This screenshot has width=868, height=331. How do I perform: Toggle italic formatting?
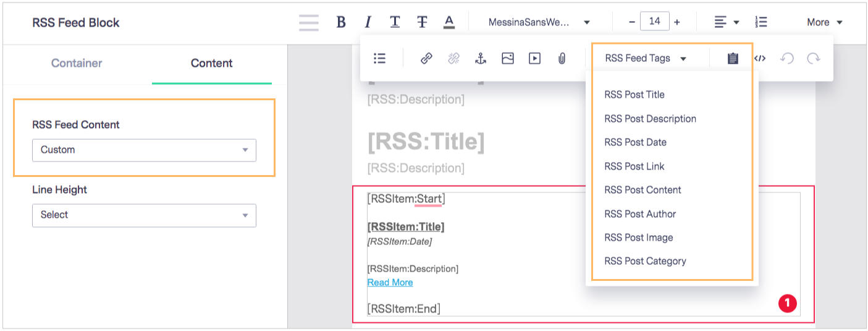pyautogui.click(x=368, y=22)
